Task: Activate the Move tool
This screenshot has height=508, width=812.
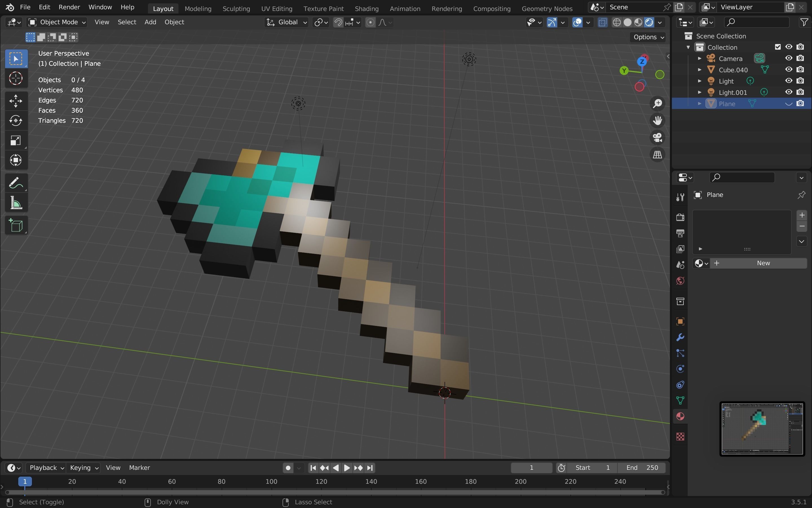Action: [x=16, y=101]
